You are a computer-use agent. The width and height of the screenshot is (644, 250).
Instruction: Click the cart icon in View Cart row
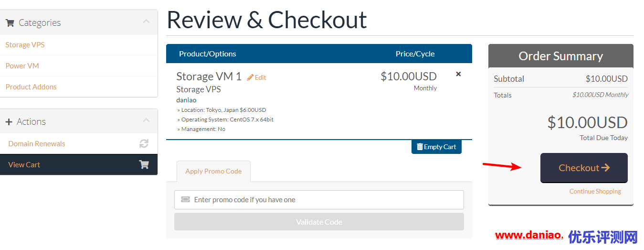tap(144, 164)
